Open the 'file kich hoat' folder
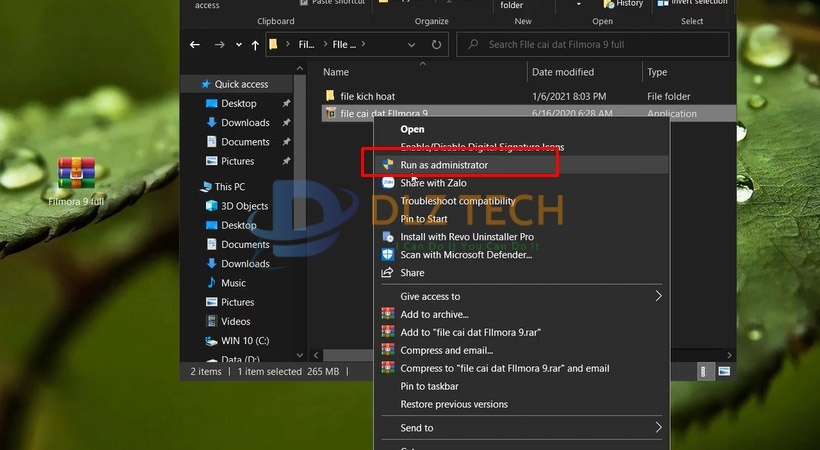820x450 pixels. (367, 97)
